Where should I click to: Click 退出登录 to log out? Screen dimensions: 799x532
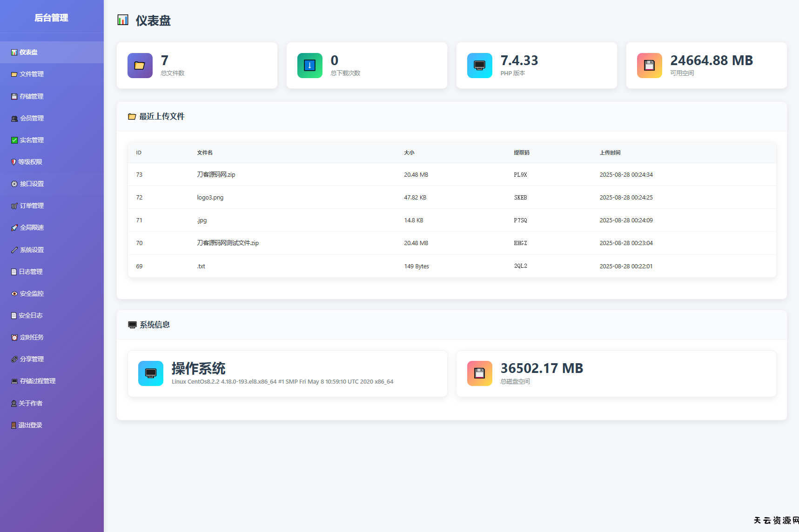(x=30, y=425)
